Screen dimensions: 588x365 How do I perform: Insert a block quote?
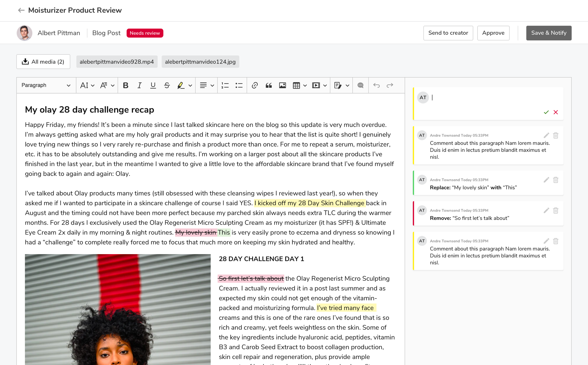(268, 85)
